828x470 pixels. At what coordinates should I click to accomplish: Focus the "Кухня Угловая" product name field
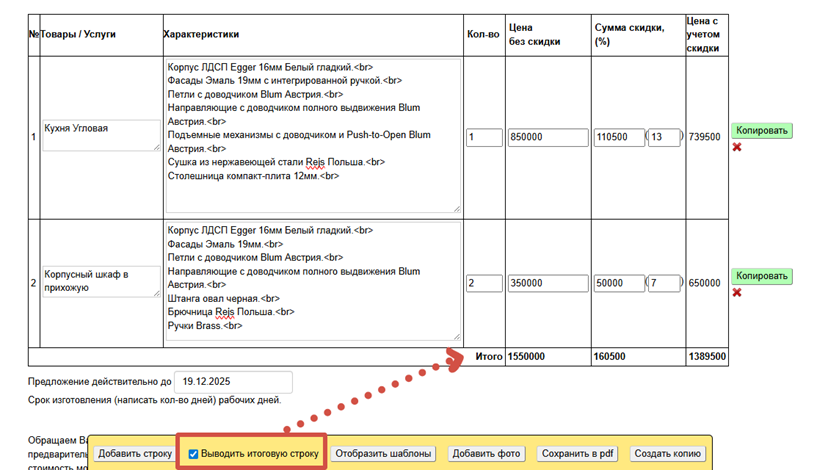tap(102, 135)
